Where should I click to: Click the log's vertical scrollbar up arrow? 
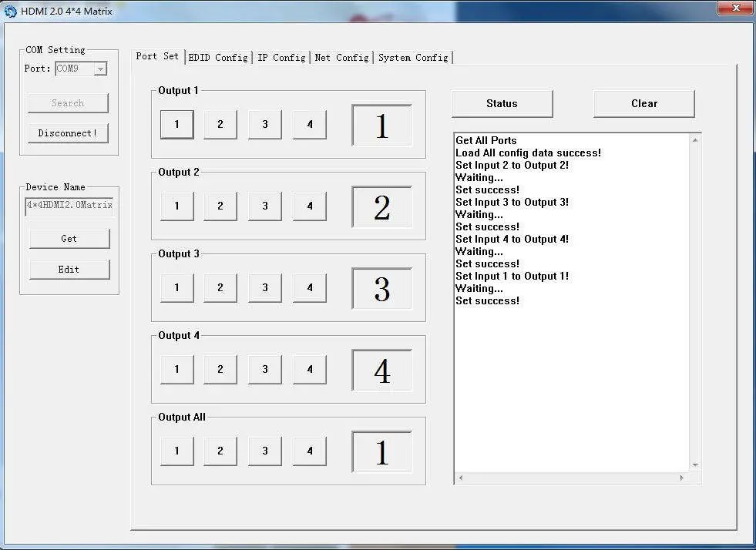(x=695, y=140)
